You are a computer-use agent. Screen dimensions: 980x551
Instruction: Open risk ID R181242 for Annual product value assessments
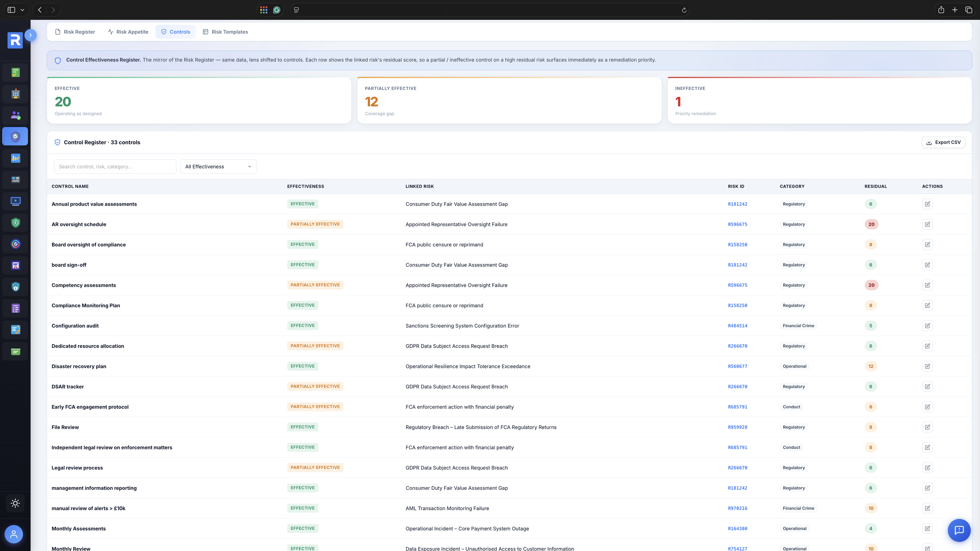click(737, 204)
